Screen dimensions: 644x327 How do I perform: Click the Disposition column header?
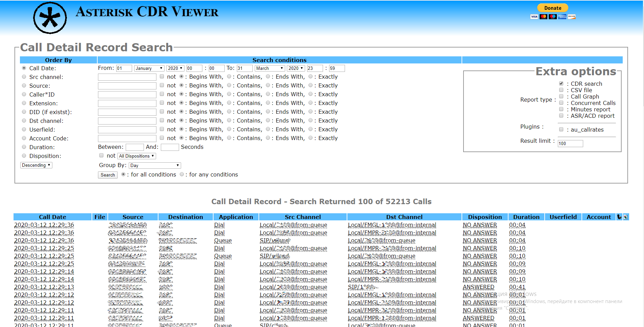pos(485,217)
